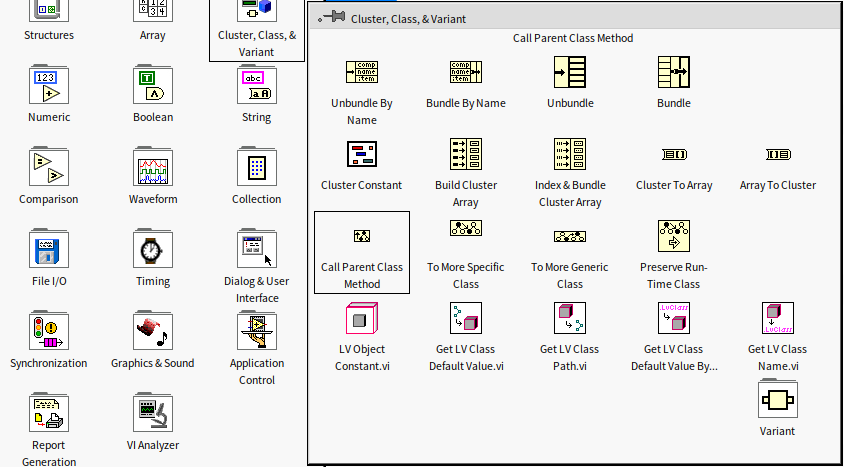Select the Build Cluster Array function

466,154
